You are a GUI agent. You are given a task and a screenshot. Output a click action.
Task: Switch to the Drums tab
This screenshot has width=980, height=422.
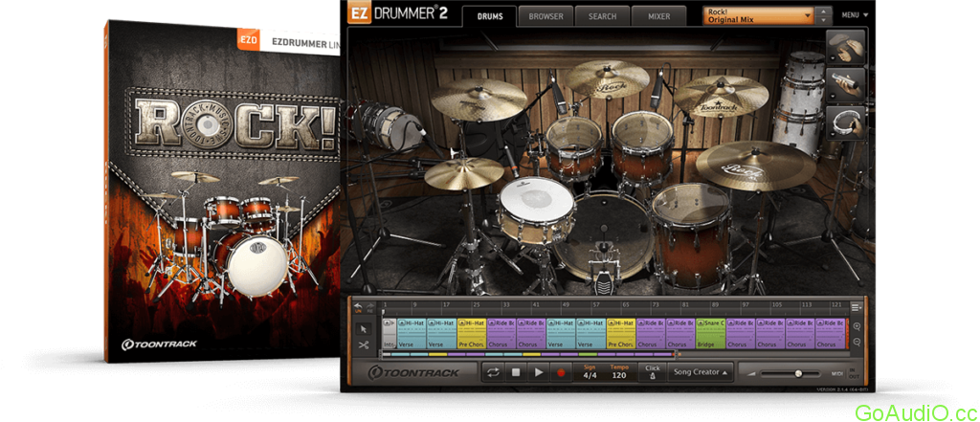tap(489, 16)
